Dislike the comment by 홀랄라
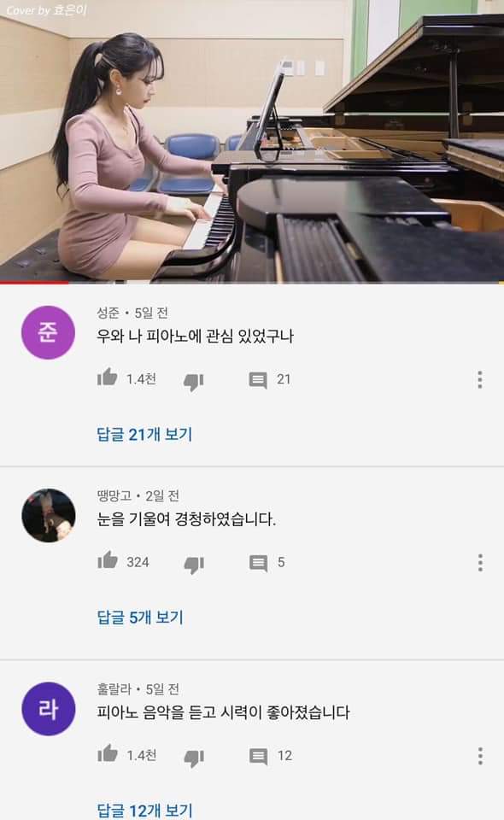The width and height of the screenshot is (504, 820). tap(193, 758)
